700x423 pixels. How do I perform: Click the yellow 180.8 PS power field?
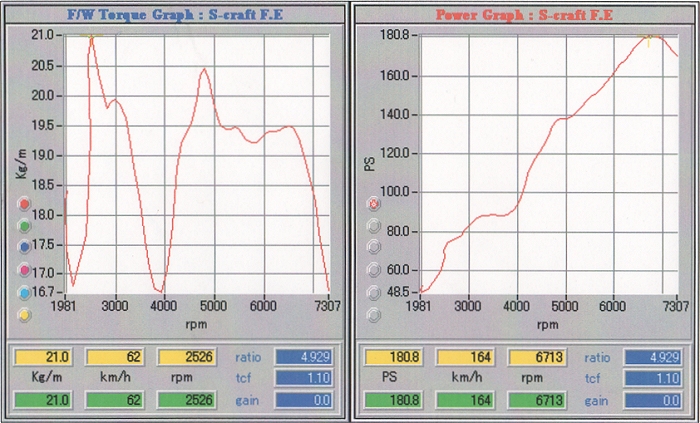[393, 357]
